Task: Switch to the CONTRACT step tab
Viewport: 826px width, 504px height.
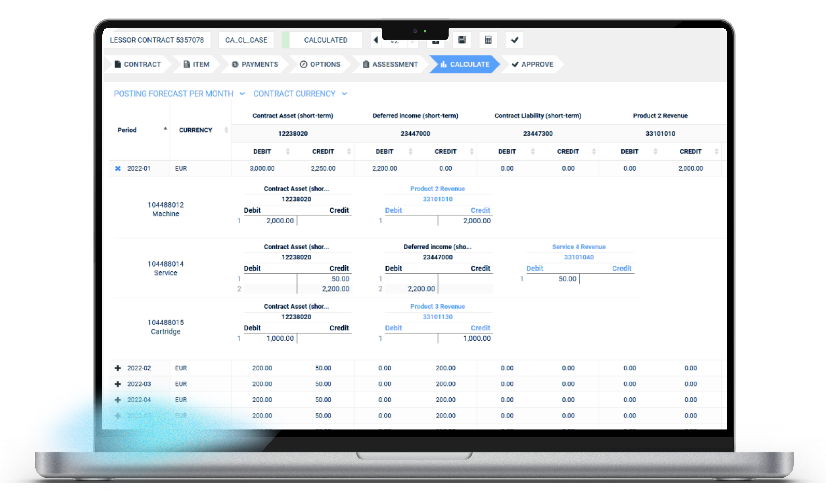Action: [138, 64]
